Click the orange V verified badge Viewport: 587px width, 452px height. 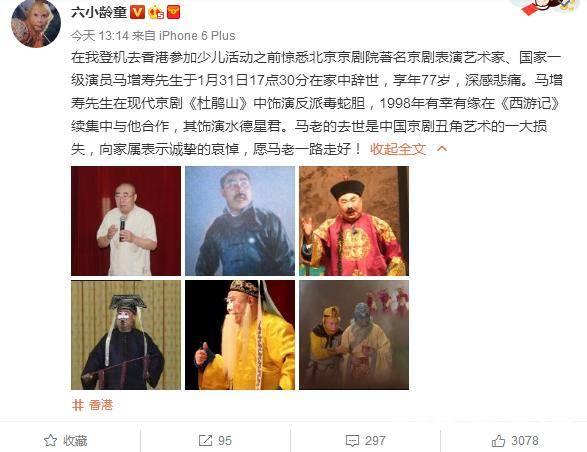(137, 12)
